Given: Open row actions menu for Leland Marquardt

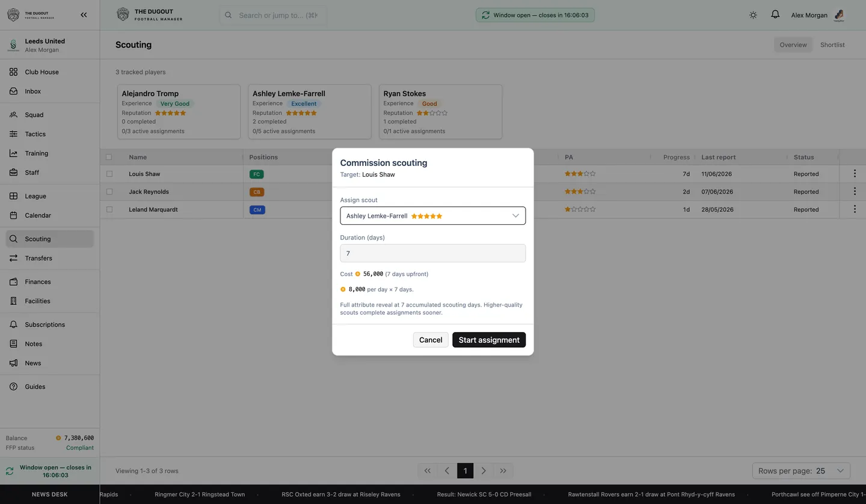Looking at the screenshot, I should tap(855, 209).
